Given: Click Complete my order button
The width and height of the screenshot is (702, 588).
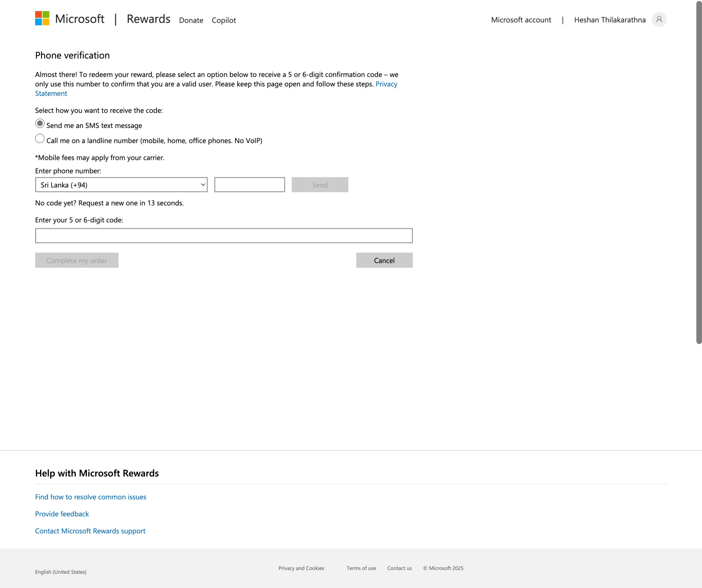Looking at the screenshot, I should (x=77, y=260).
